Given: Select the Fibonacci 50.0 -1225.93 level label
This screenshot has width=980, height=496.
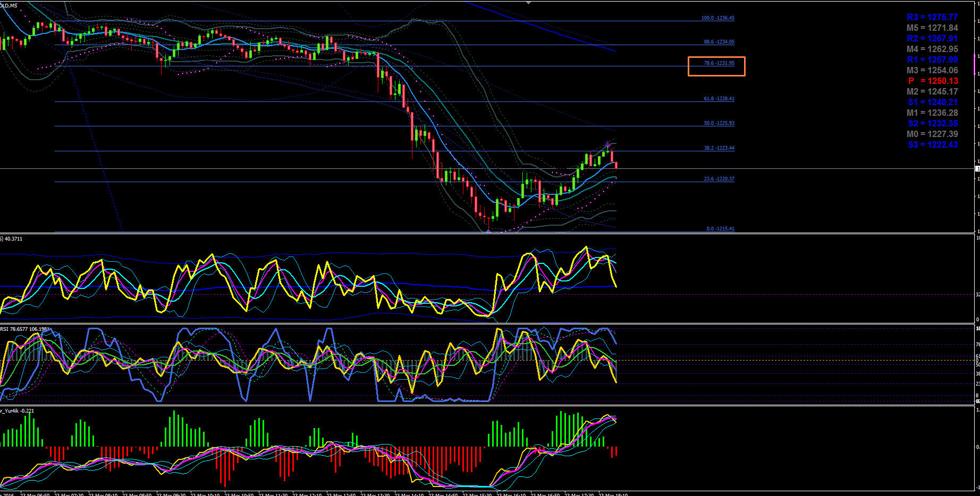Looking at the screenshot, I should pos(719,123).
